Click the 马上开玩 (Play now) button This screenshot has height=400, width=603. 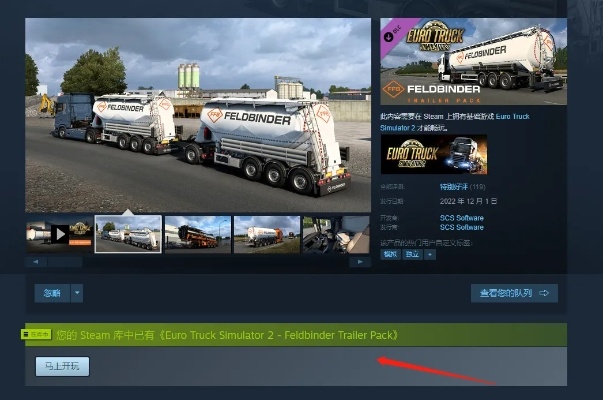pyautogui.click(x=62, y=366)
